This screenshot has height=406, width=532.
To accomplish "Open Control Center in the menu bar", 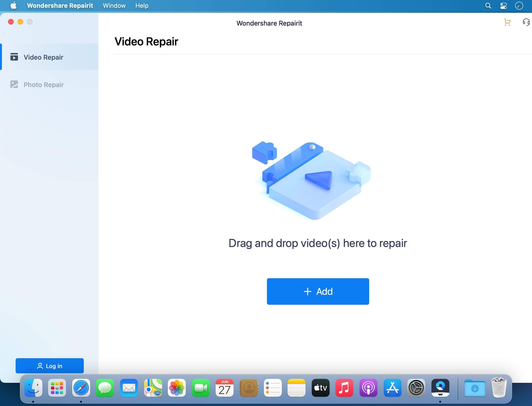I will click(503, 5).
